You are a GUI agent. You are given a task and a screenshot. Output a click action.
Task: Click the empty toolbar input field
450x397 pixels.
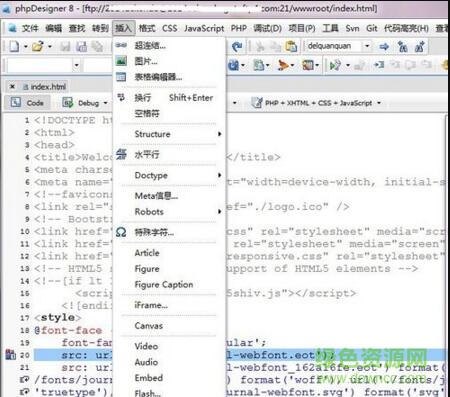40,65
